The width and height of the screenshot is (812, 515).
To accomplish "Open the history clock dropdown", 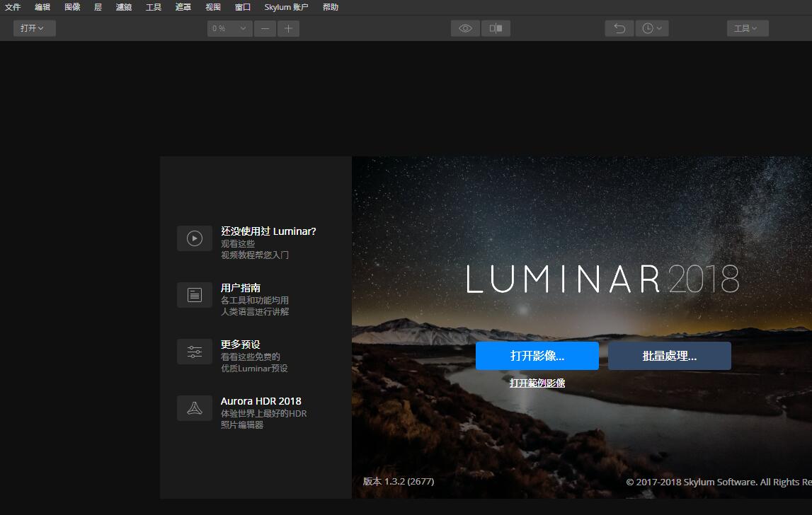I will [x=652, y=28].
